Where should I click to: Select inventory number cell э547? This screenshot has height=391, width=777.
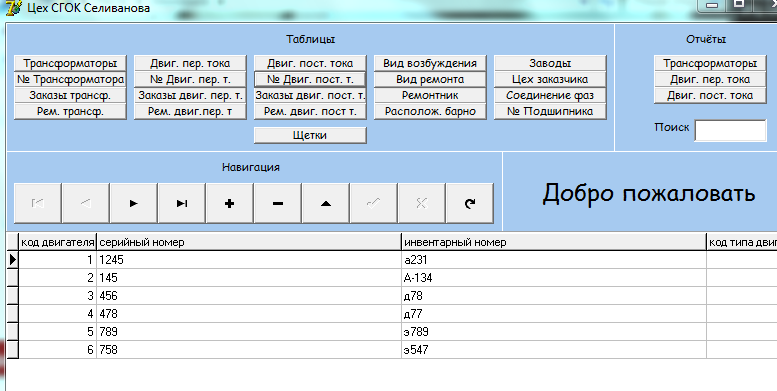pos(554,350)
